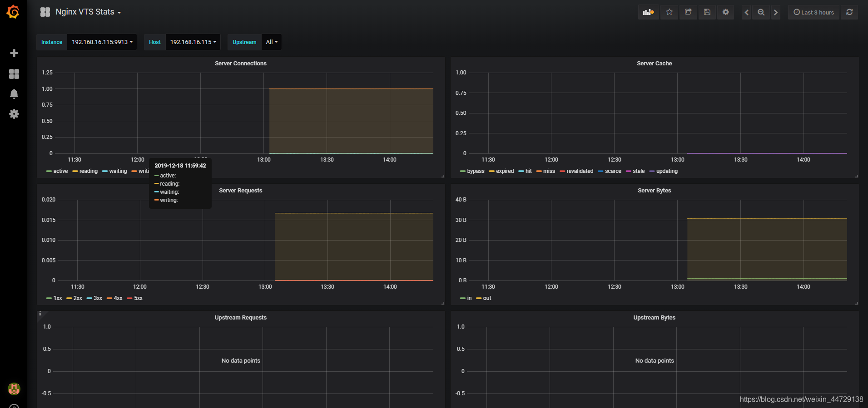Open the Server Requests panel title menu

pyautogui.click(x=241, y=191)
